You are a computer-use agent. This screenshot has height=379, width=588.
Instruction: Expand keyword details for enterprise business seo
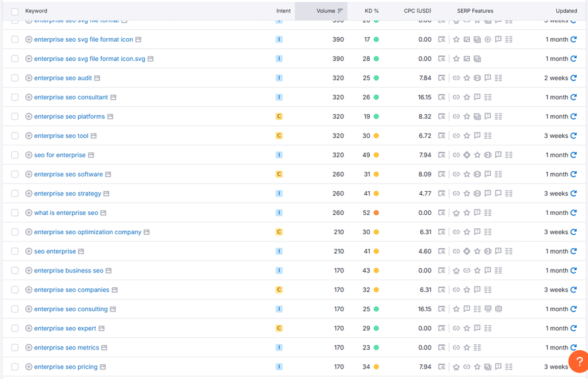pyautogui.click(x=28, y=270)
